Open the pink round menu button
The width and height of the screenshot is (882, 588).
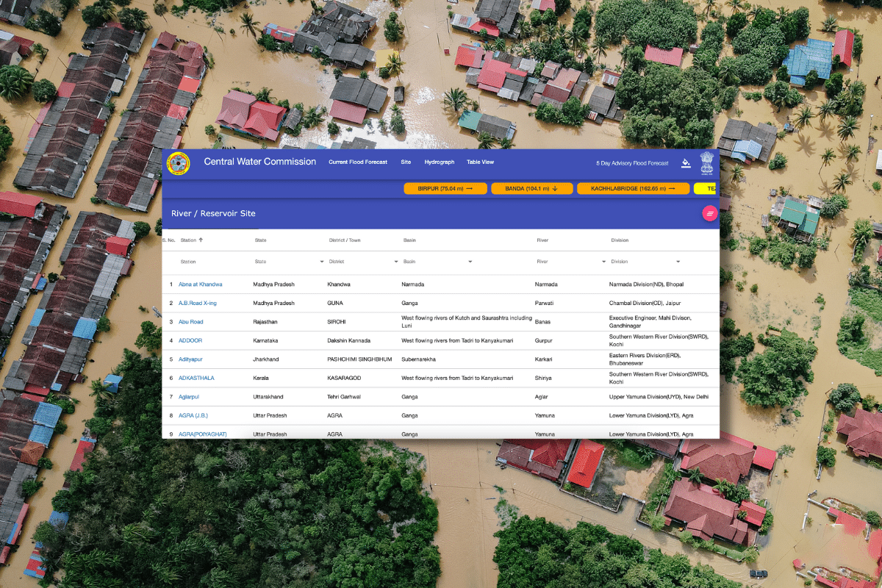pos(709,213)
